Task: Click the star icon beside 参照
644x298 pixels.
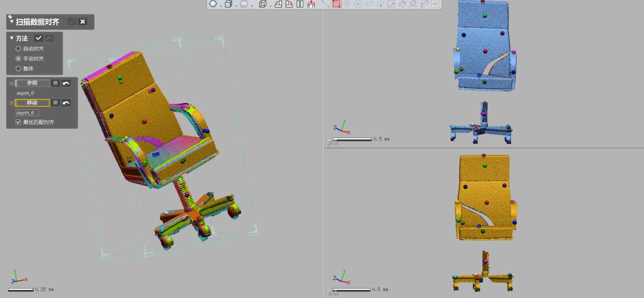Action: [x=55, y=83]
